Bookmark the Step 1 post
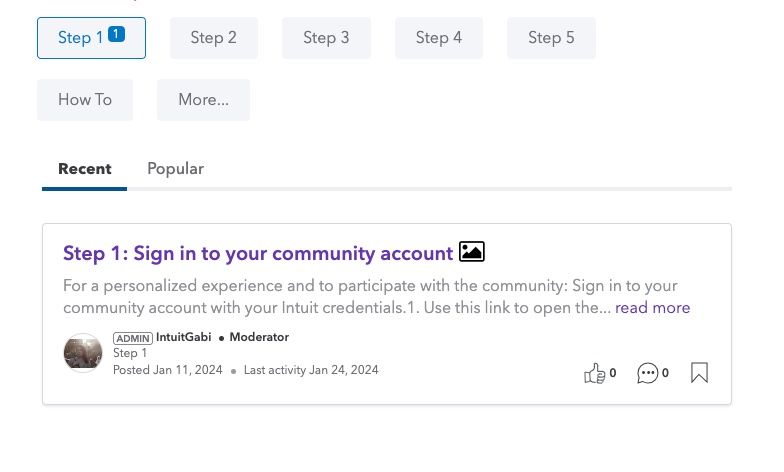Viewport: 784px width, 472px height. point(700,372)
